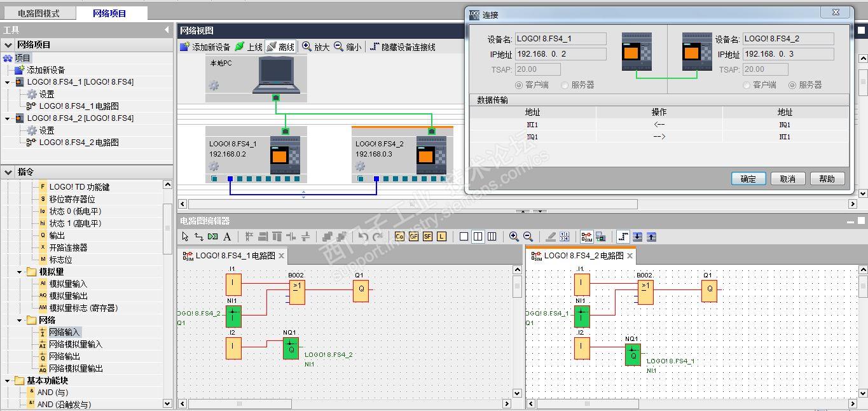868x411 pixels.
Task: Zoom in the network view with 放大
Action: (x=316, y=46)
